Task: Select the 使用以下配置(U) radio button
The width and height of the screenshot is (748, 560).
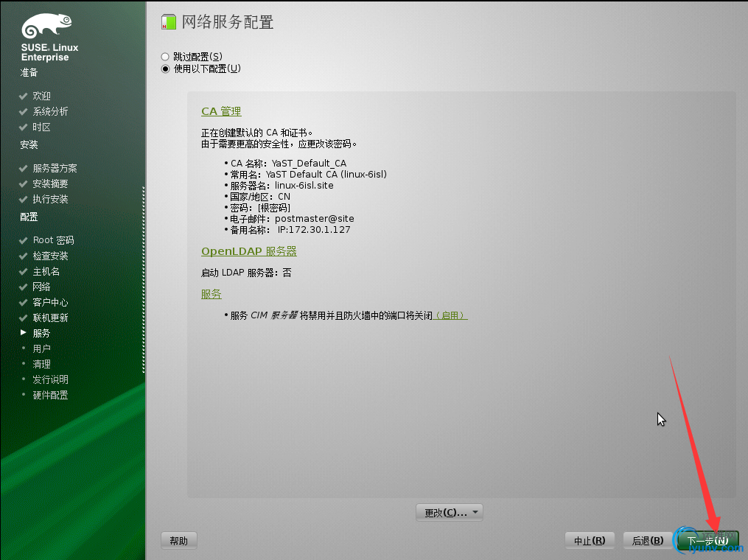Action: [165, 69]
